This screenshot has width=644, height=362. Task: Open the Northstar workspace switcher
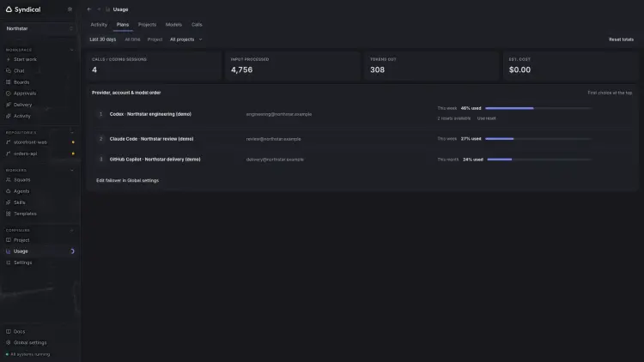point(39,28)
